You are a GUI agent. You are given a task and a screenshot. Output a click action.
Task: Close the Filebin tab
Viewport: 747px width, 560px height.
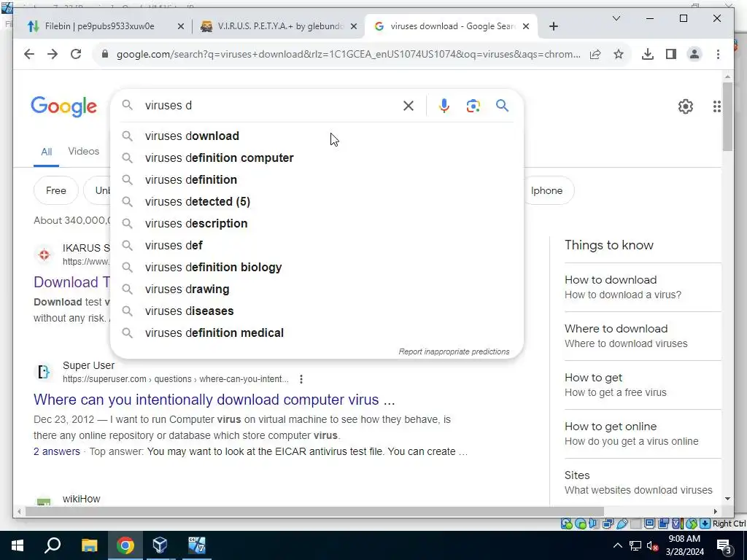click(181, 27)
